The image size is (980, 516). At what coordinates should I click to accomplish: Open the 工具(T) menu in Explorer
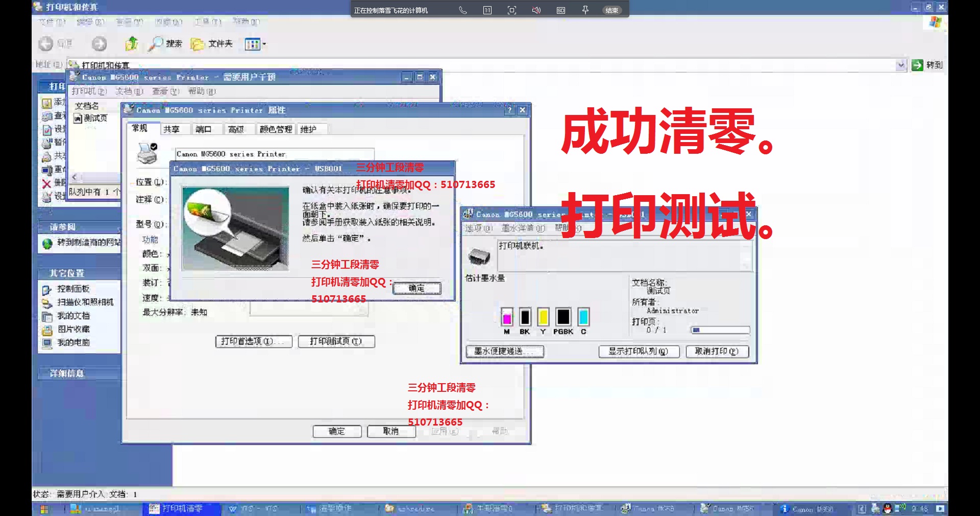click(208, 22)
